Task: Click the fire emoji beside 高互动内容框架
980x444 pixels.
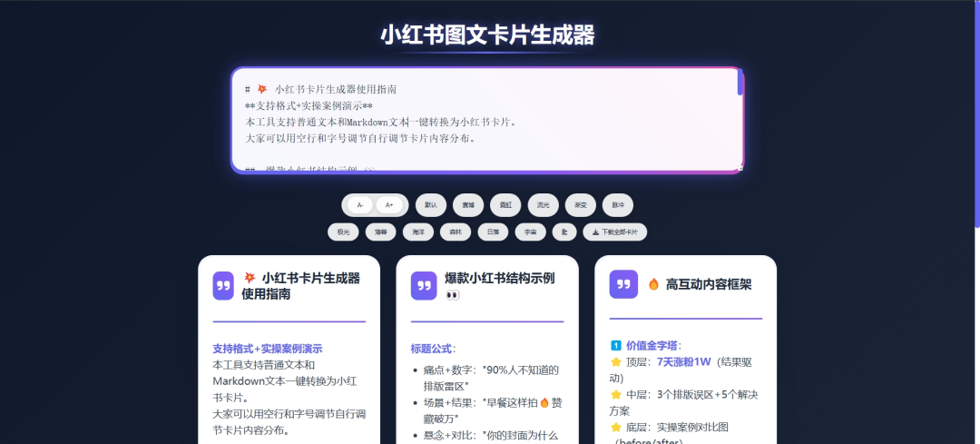Action: click(653, 284)
